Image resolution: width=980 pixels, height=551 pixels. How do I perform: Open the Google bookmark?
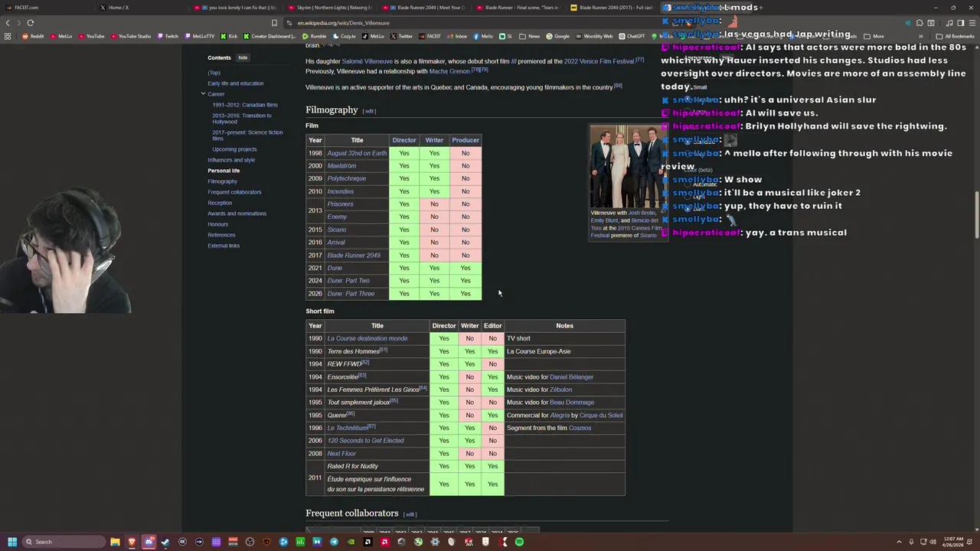(558, 36)
